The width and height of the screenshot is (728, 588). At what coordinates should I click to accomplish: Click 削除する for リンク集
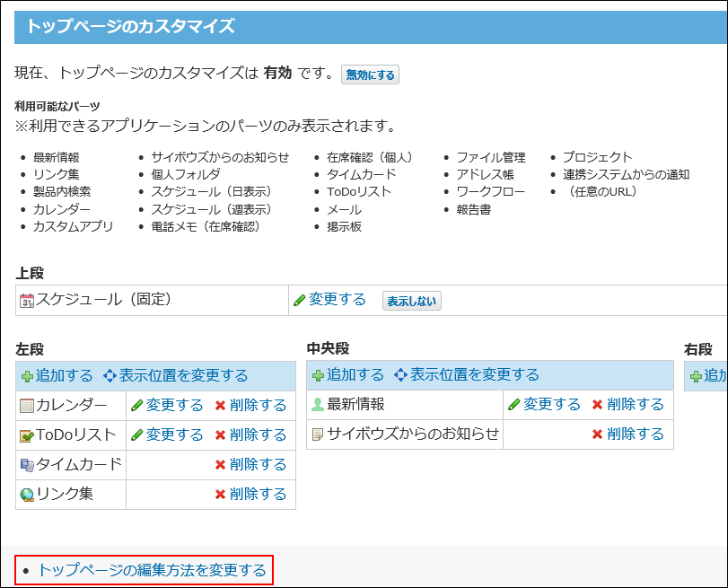point(259,494)
